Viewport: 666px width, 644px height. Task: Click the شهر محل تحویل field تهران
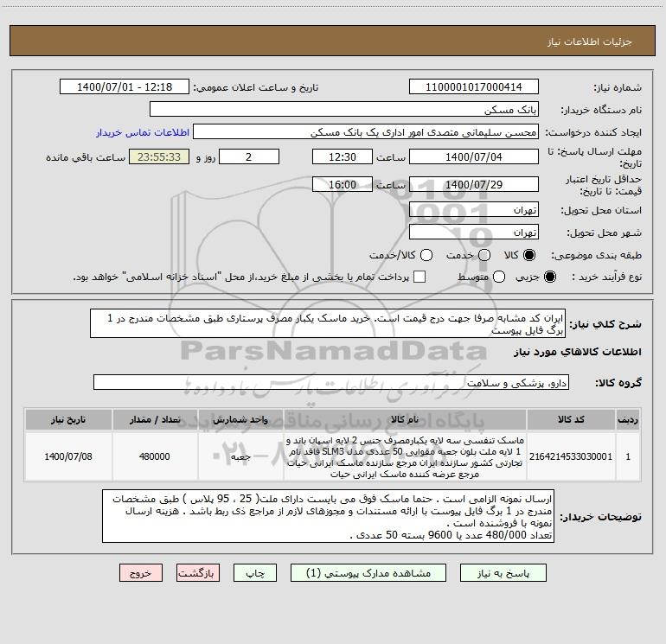[474, 233]
